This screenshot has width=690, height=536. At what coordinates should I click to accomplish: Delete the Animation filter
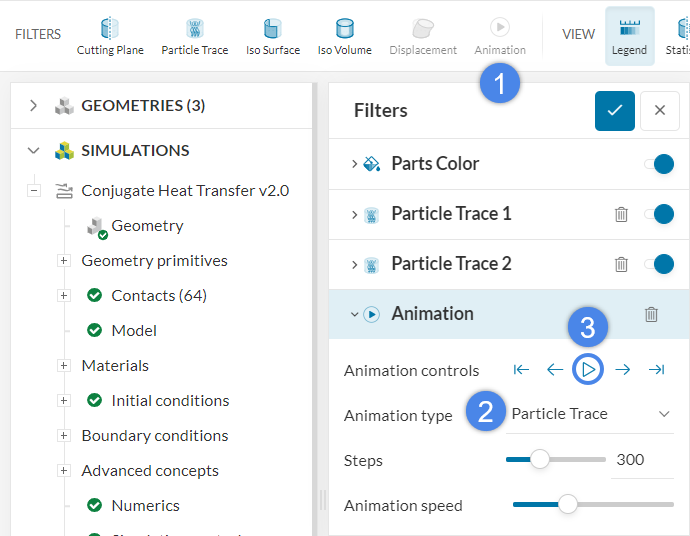651,314
